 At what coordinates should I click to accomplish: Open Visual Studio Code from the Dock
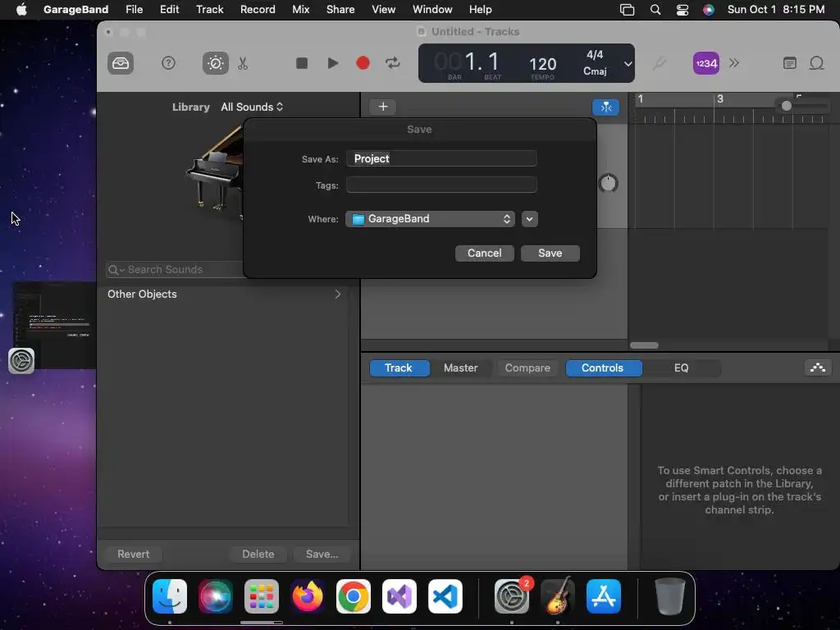tap(445, 596)
